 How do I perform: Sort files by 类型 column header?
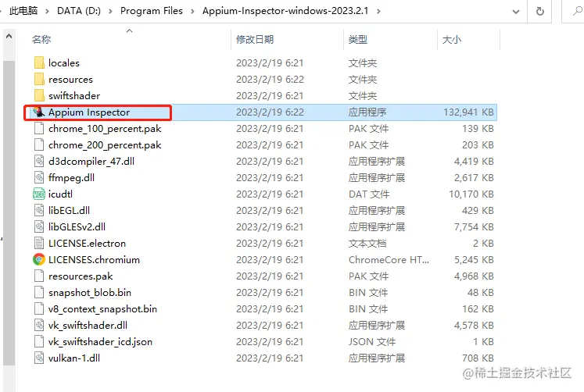(357, 39)
